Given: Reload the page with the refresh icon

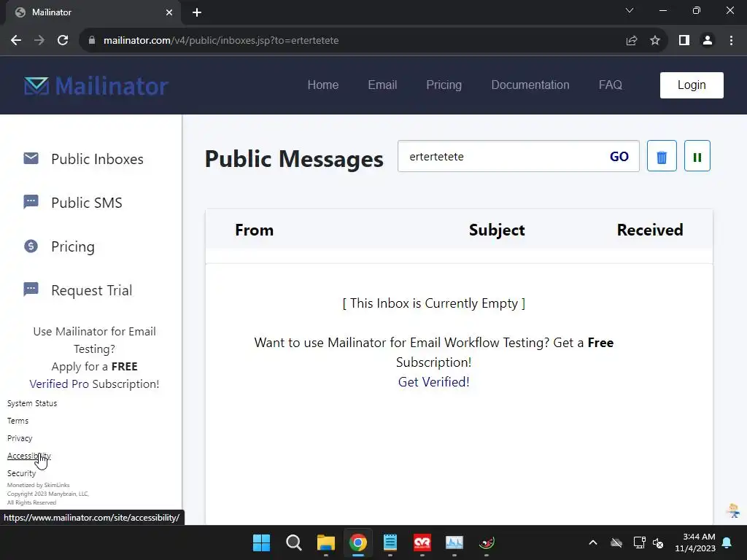Looking at the screenshot, I should 63,41.
